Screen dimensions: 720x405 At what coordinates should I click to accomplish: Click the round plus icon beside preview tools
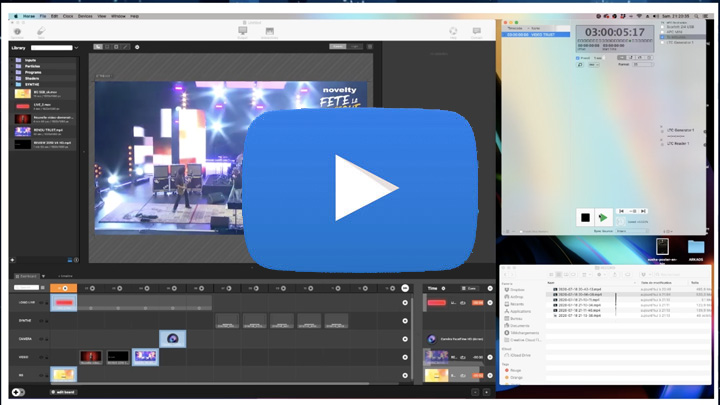click(x=137, y=47)
